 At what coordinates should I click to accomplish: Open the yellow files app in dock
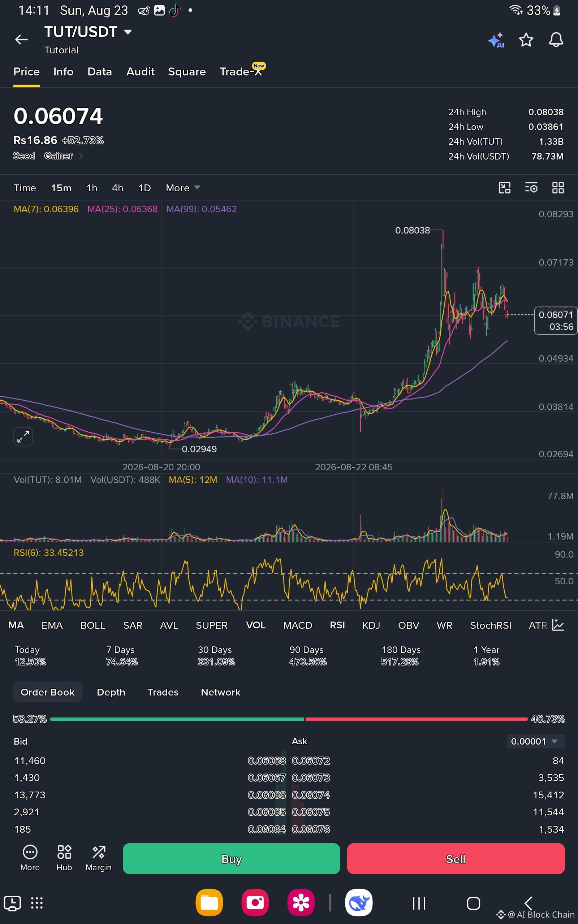click(209, 903)
